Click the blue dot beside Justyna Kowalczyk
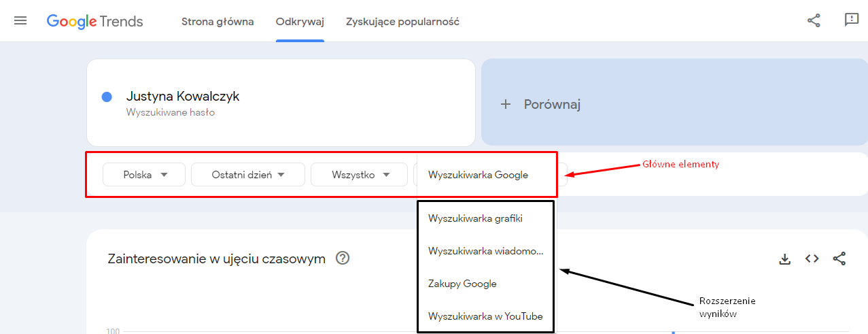 point(107,97)
